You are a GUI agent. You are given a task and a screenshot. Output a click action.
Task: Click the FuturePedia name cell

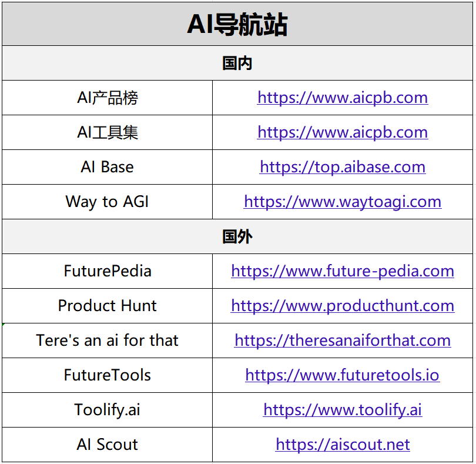coord(108,271)
